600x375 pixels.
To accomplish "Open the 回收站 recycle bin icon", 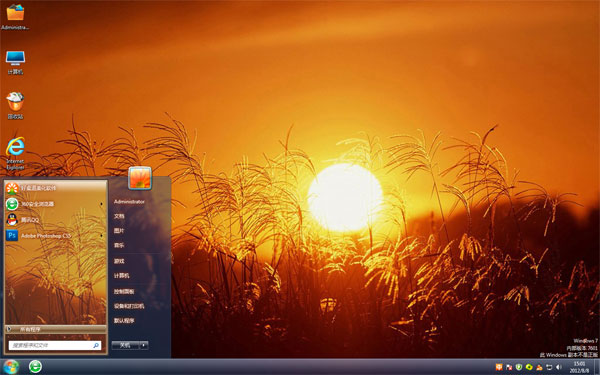I will (x=15, y=106).
